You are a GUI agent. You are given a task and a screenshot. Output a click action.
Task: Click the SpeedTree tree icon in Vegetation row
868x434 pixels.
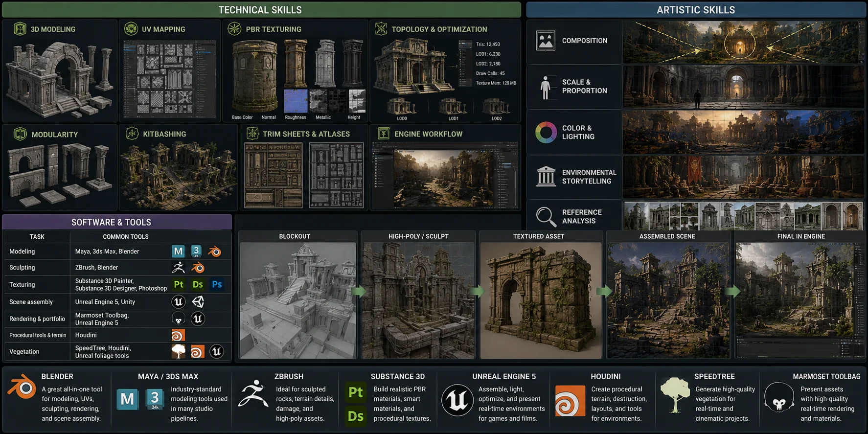click(179, 351)
